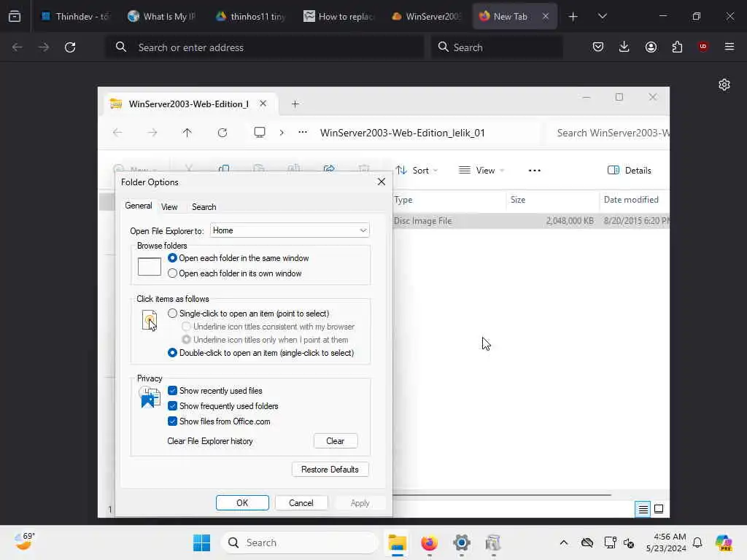Click the This PC monitor icon in address bar
Viewport: 747px width, 560px height.
(259, 133)
